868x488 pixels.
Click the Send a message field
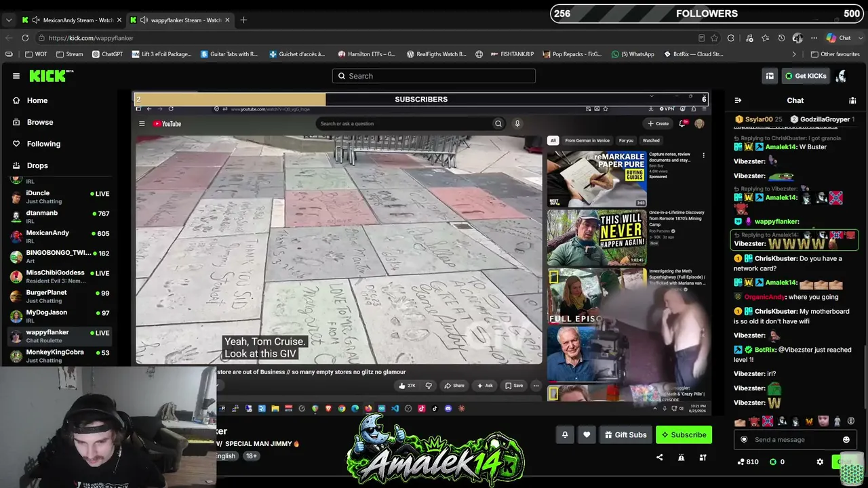pos(795,440)
